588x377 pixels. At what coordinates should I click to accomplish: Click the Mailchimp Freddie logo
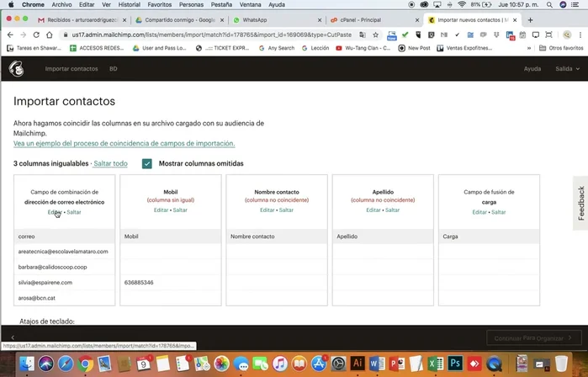pos(16,69)
